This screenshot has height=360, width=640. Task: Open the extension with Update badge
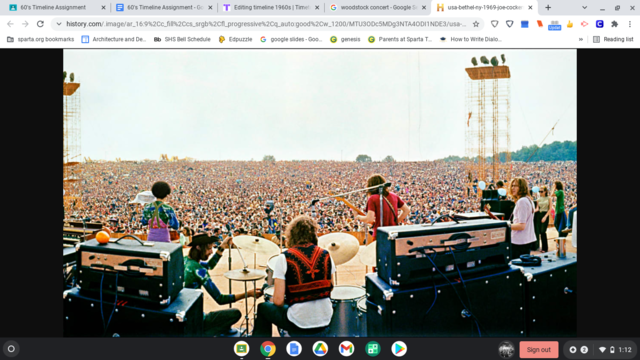(x=554, y=25)
